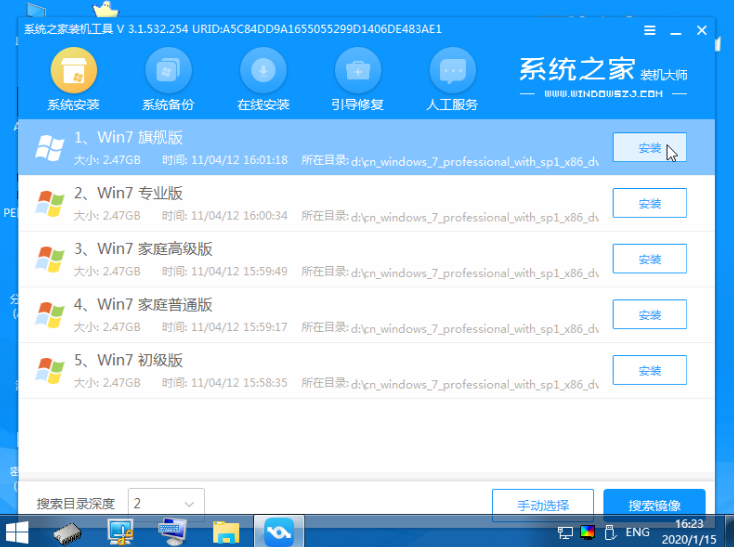Open the keyboard and monitor taskbar icon
Screen dimensions: 734x547
click(x=172, y=532)
